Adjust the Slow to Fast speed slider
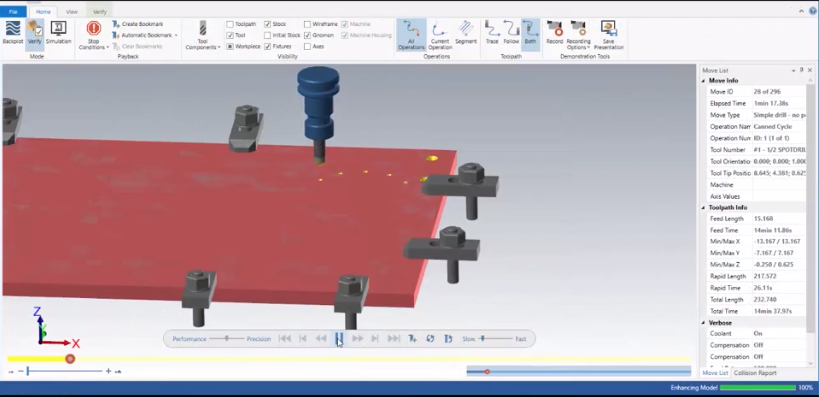 tap(482, 339)
